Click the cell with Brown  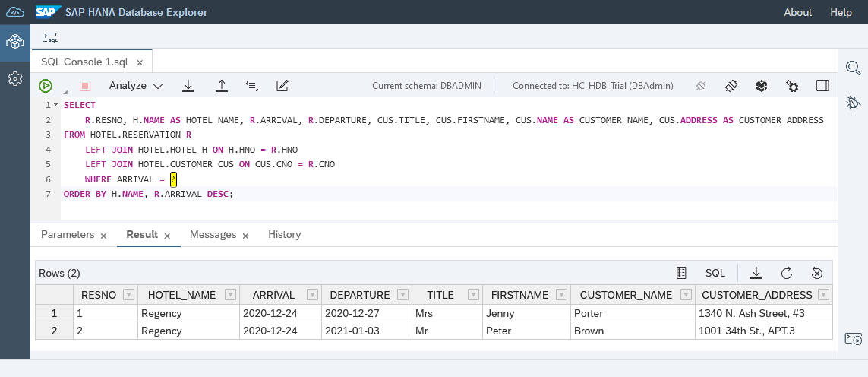click(x=633, y=331)
